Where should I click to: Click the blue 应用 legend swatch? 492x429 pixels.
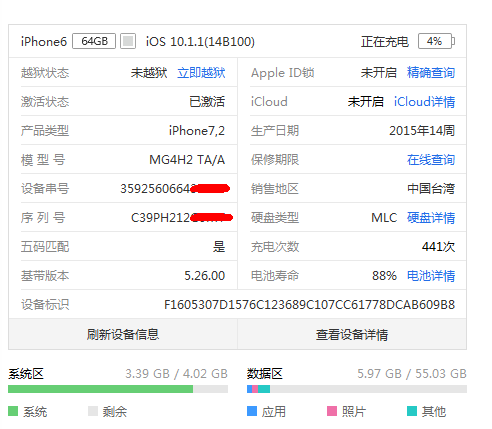pos(252,411)
